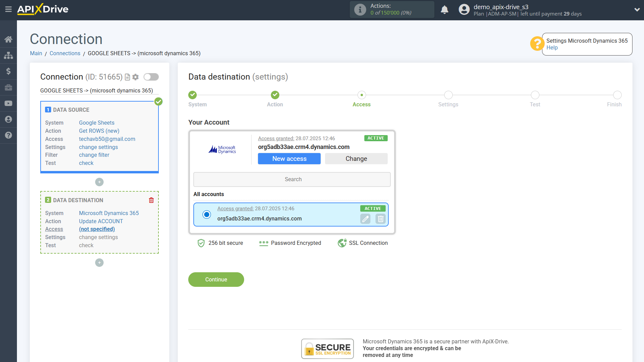Image resolution: width=644 pixels, height=362 pixels.
Task: Click the ACTIVE badge in Your Account
Action: (376, 138)
